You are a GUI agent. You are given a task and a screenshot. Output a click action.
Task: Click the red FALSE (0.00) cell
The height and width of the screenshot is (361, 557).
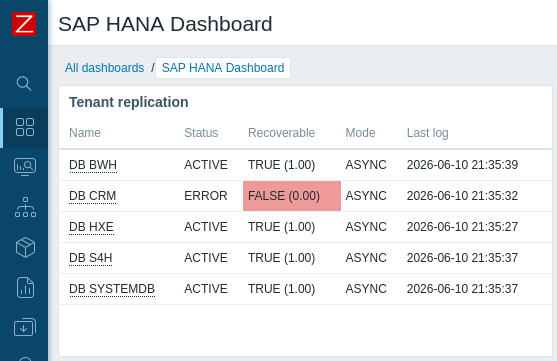292,196
